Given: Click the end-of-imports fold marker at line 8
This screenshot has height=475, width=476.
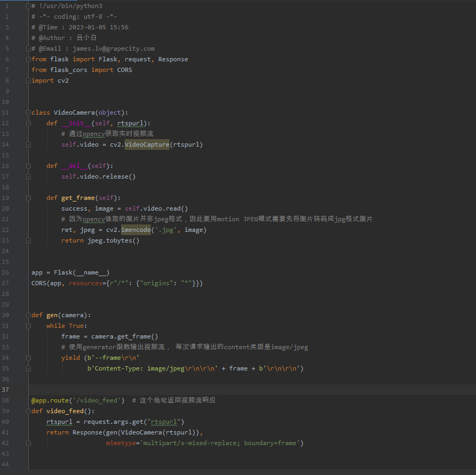Looking at the screenshot, I should coord(29,80).
